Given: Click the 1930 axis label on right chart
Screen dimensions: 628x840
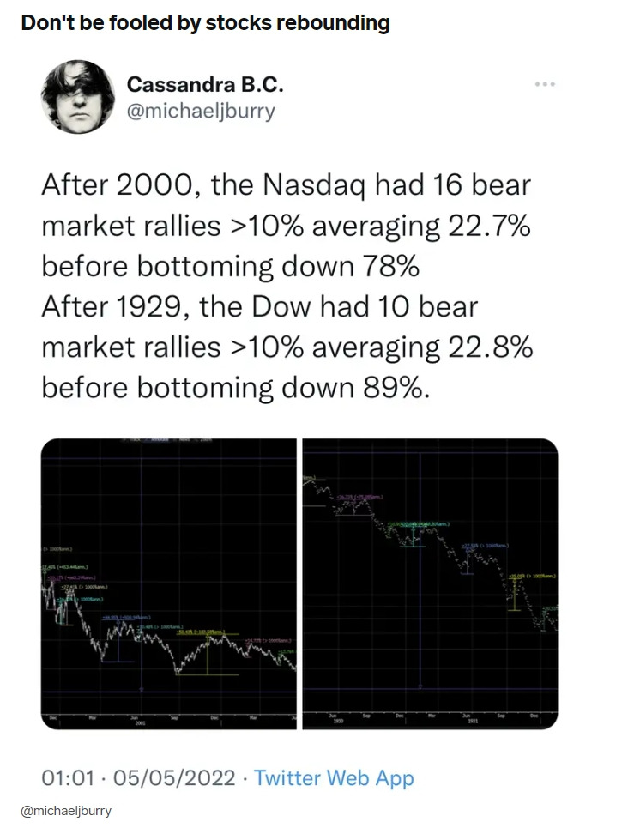Looking at the screenshot, I should point(337,721).
